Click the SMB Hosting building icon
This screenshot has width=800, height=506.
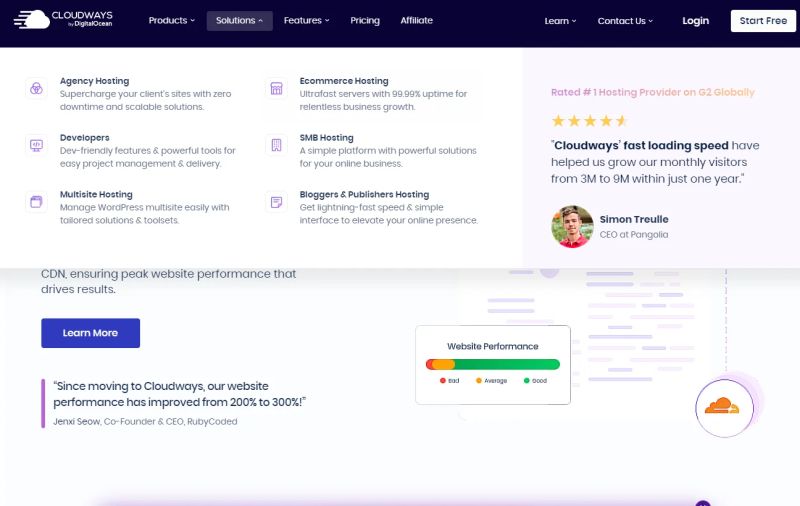click(276, 145)
